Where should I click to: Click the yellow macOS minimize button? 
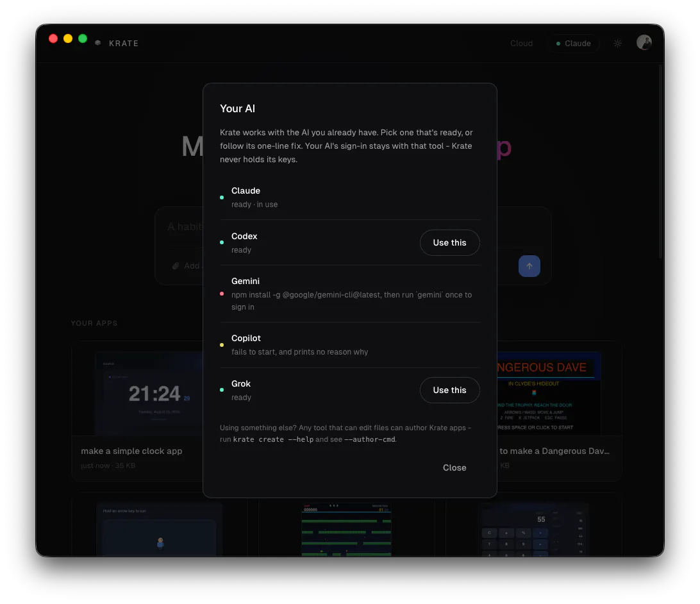(68, 38)
